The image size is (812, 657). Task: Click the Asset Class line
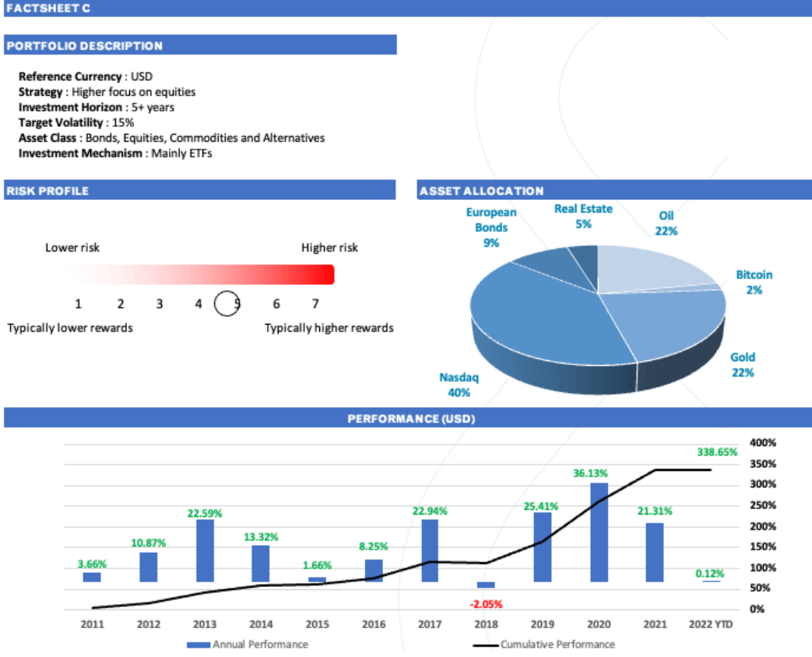171,139
